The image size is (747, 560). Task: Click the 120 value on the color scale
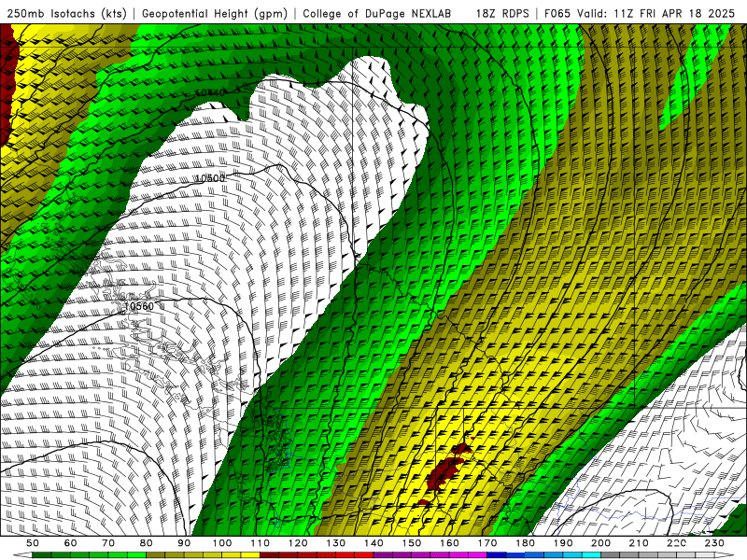point(298,543)
